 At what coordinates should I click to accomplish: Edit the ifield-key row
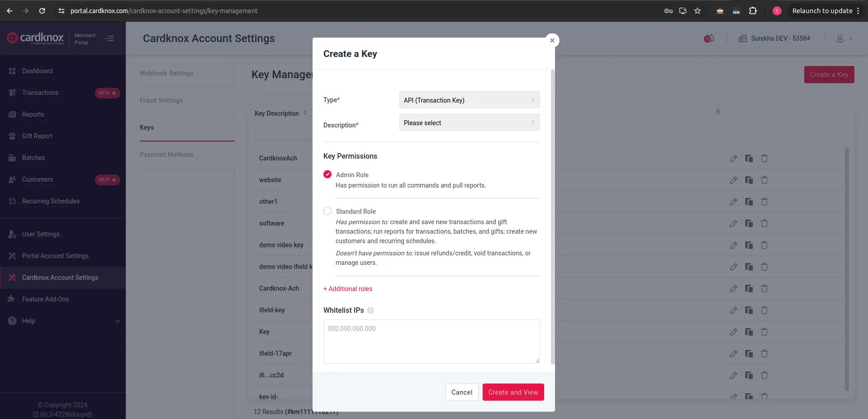click(733, 310)
